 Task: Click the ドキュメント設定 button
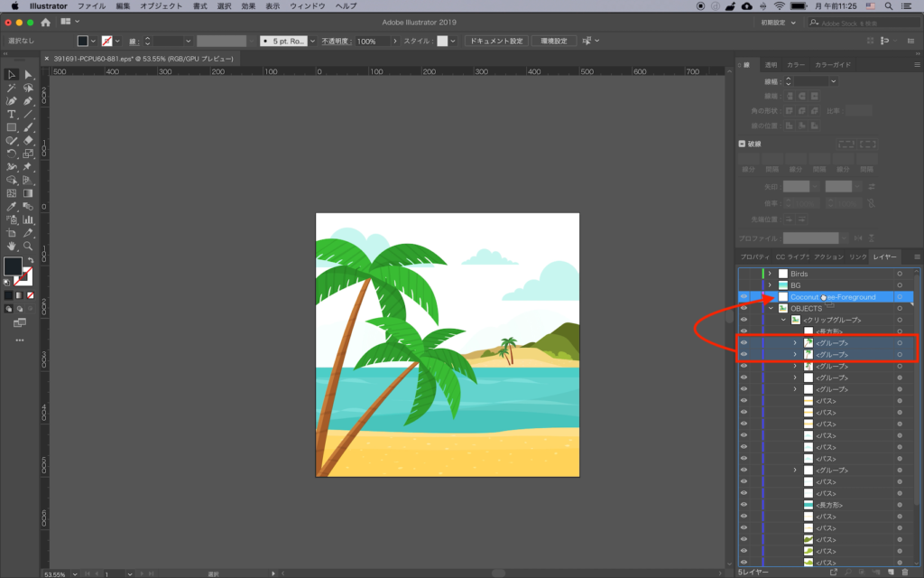click(495, 42)
